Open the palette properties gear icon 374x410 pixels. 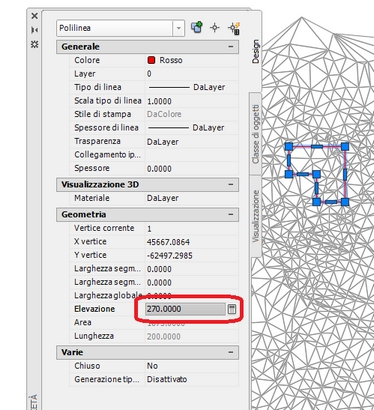[x=34, y=44]
